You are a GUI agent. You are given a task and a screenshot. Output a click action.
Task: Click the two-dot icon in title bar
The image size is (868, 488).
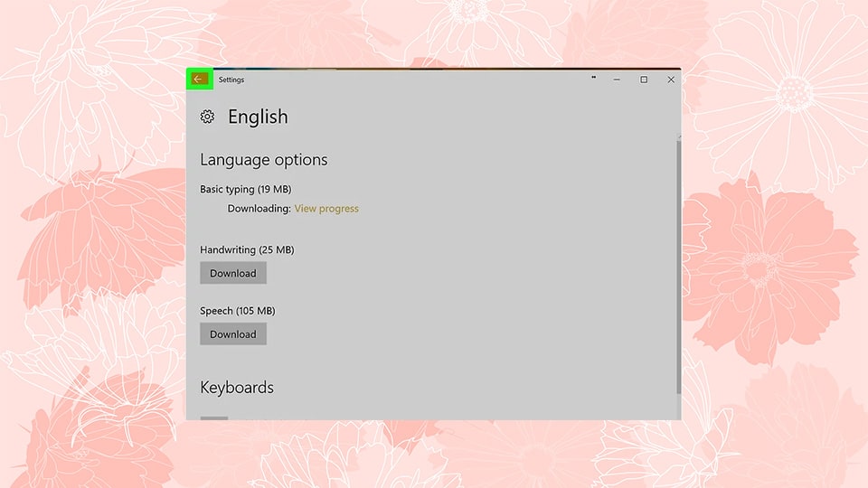[594, 79]
